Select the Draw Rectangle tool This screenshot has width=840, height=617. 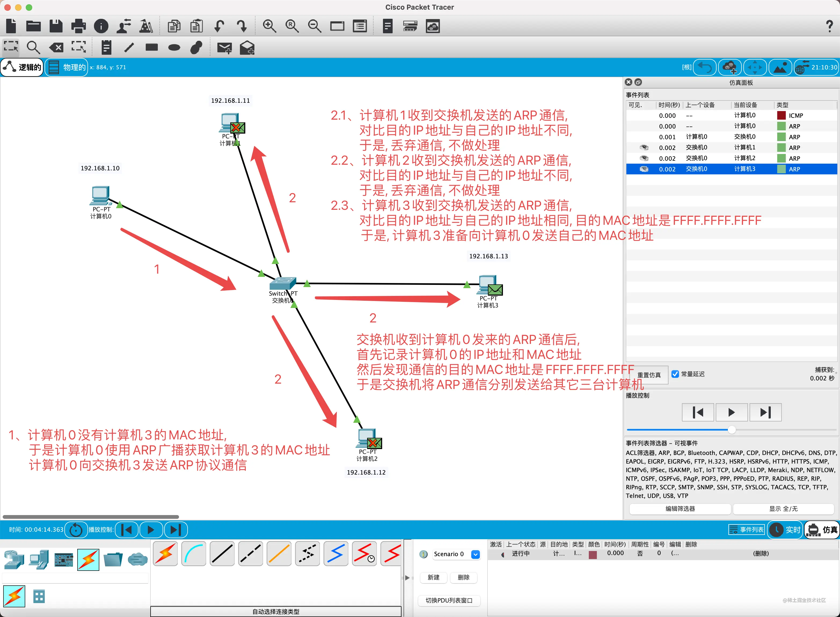(x=152, y=47)
